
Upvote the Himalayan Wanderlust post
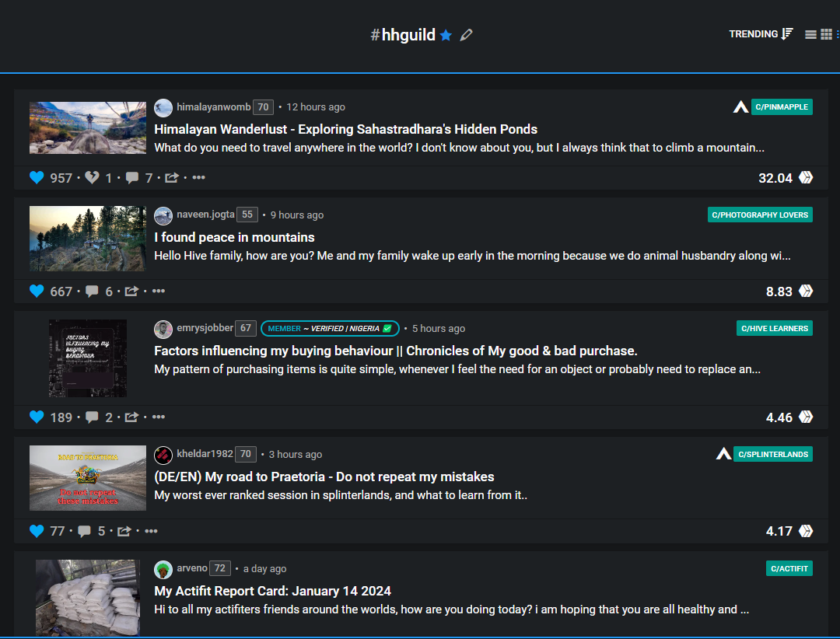[x=37, y=177]
